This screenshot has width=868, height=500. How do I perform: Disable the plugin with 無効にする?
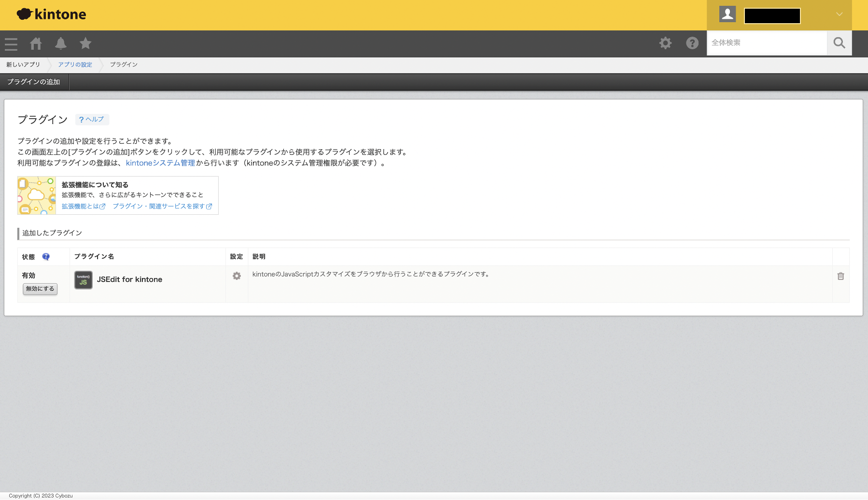tap(40, 289)
